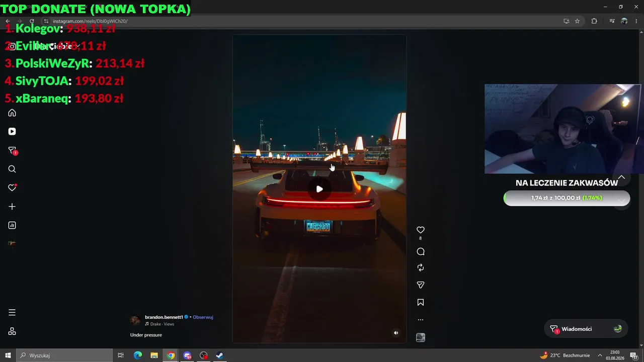Image resolution: width=644 pixels, height=362 pixels.
Task: Open the Chrome profile avatar
Action: click(x=624, y=21)
